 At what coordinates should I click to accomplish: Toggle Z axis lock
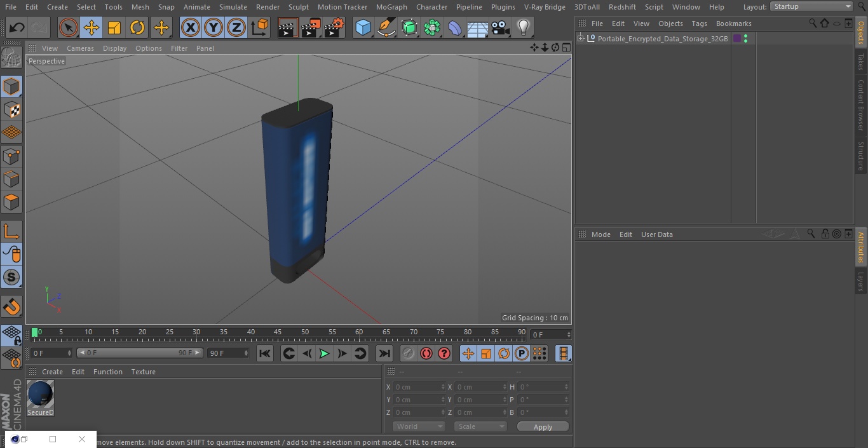236,27
